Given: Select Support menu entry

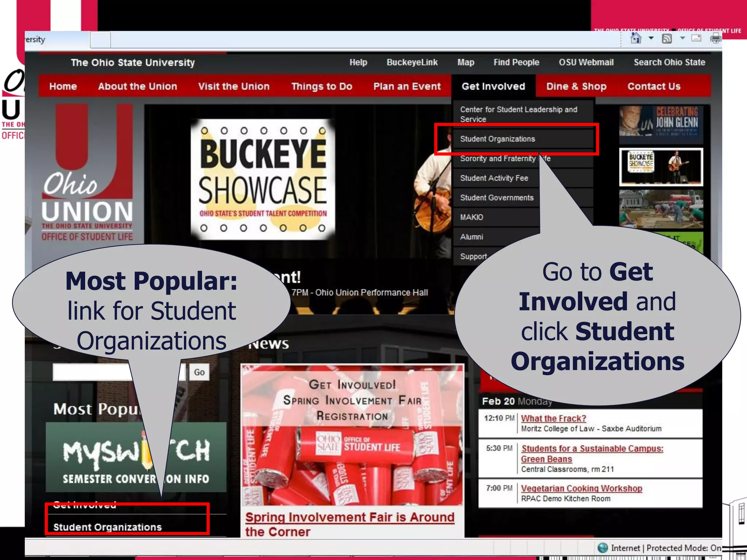Looking at the screenshot, I should point(473,256).
